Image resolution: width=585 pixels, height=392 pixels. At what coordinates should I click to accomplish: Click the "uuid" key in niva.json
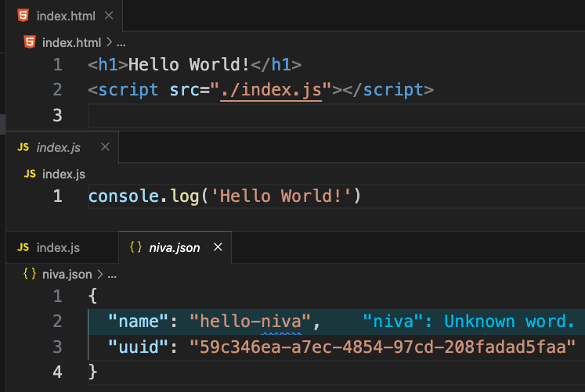(138, 347)
